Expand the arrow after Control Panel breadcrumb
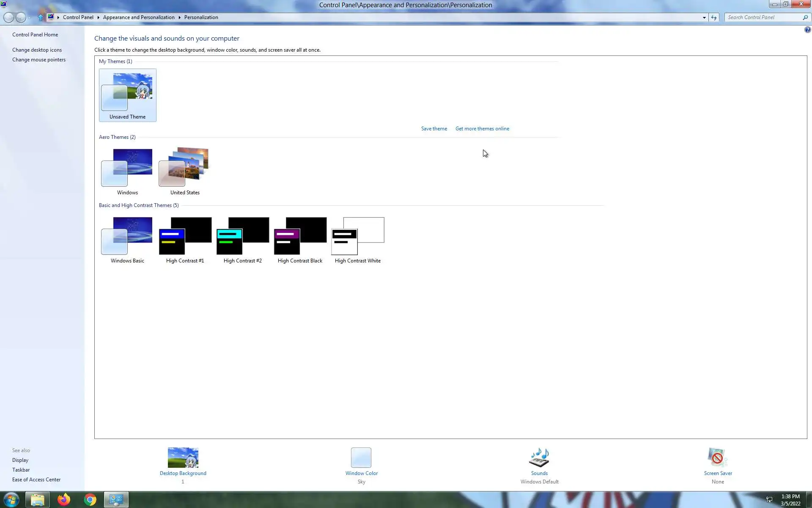Viewport: 812px width, 508px height. (x=98, y=17)
